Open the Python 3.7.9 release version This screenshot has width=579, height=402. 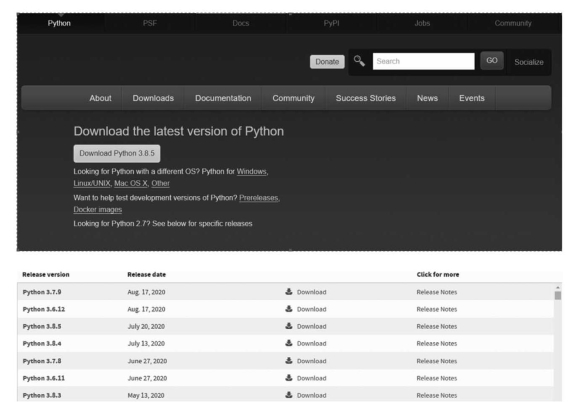click(x=42, y=292)
